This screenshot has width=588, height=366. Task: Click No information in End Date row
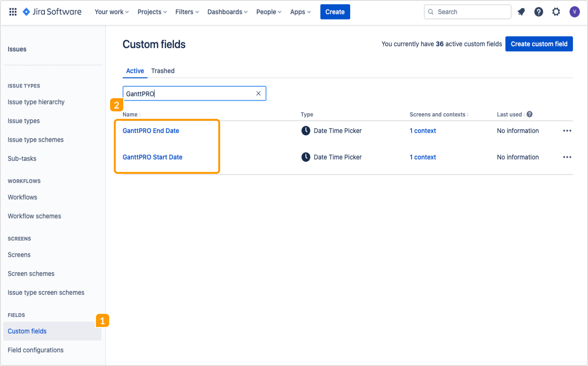(518, 131)
